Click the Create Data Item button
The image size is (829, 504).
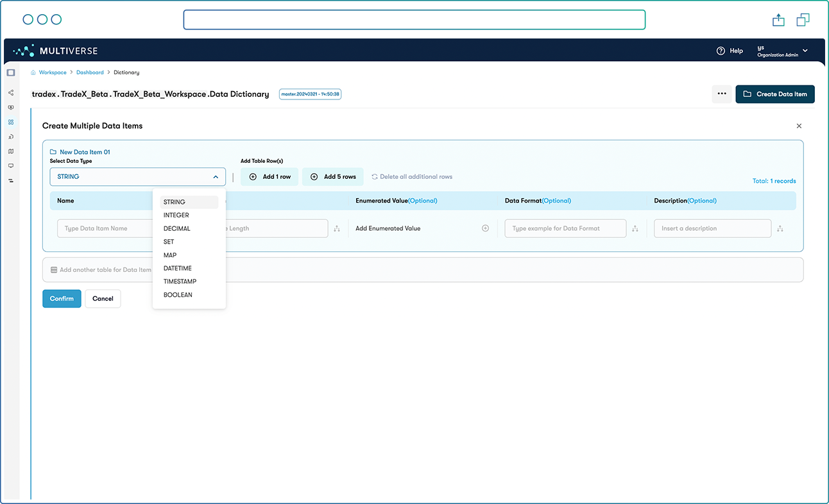coord(775,94)
